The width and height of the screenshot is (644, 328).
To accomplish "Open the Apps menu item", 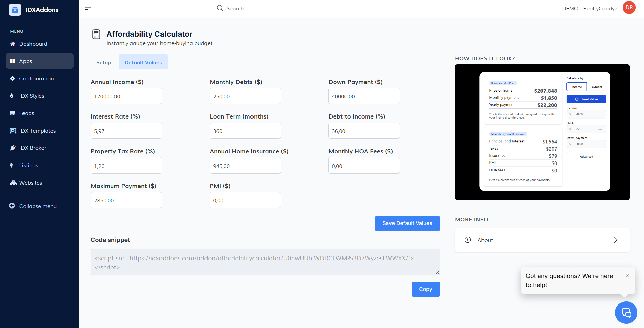I will pyautogui.click(x=40, y=61).
